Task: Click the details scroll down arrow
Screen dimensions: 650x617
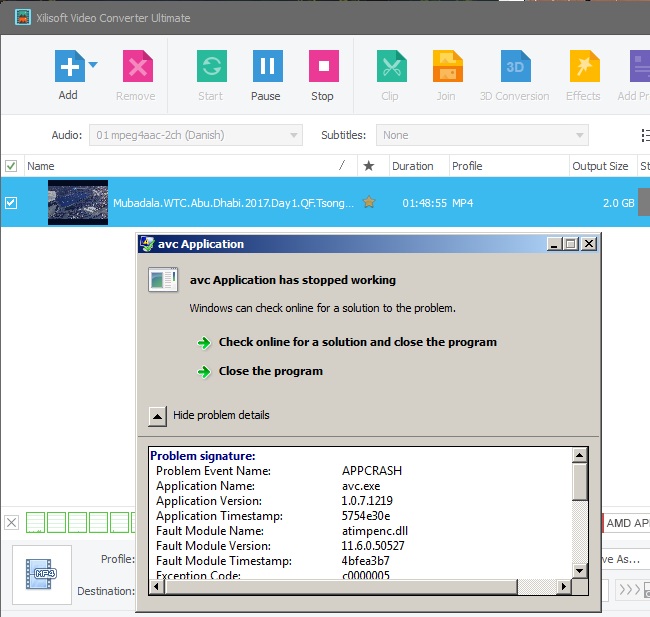Action: click(x=580, y=571)
